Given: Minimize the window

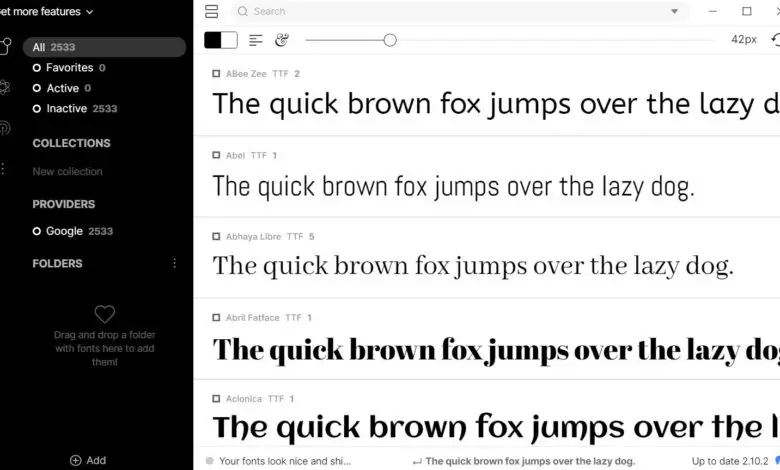Looking at the screenshot, I should click(713, 11).
